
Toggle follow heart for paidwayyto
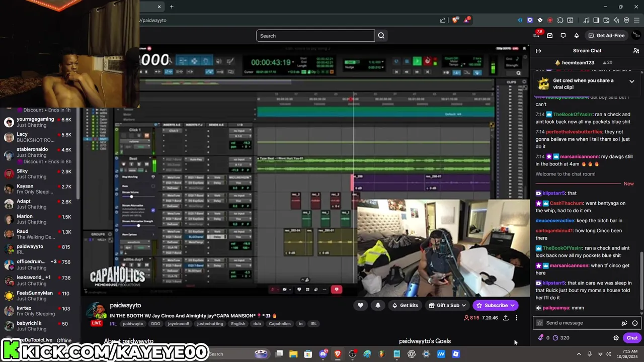click(x=360, y=305)
